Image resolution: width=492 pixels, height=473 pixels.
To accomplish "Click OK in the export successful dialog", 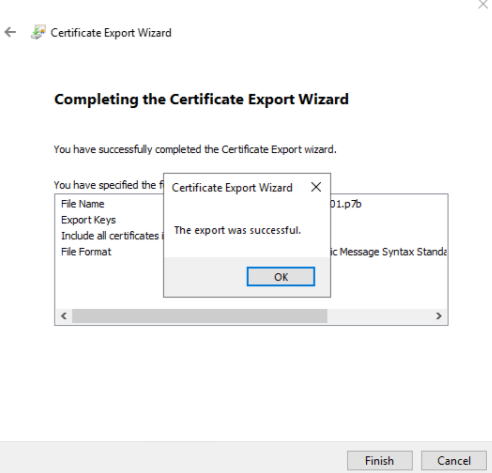I will coord(281,276).
